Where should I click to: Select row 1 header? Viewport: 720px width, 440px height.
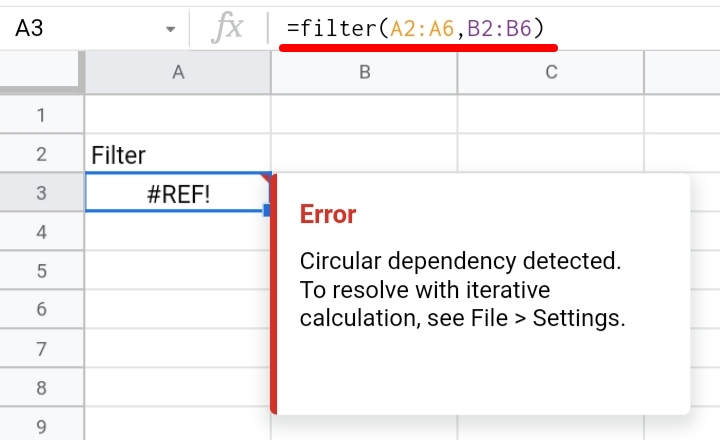pos(42,115)
